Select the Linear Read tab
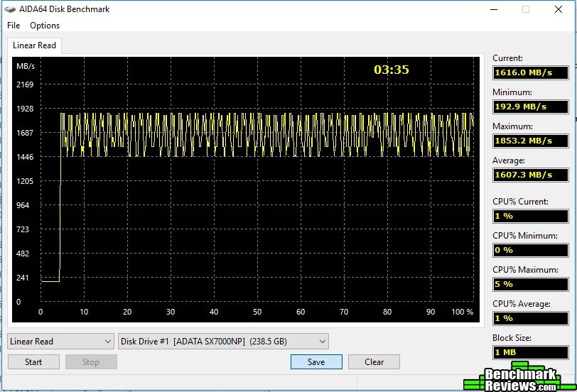 (x=34, y=45)
